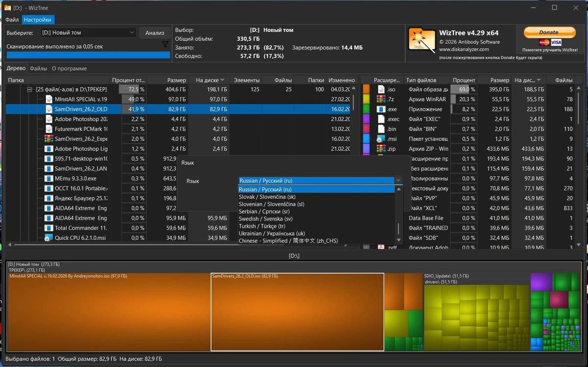The width and height of the screenshot is (588, 367).
Task: Click the На дис sort arrow in file types header
Action: pos(539,80)
